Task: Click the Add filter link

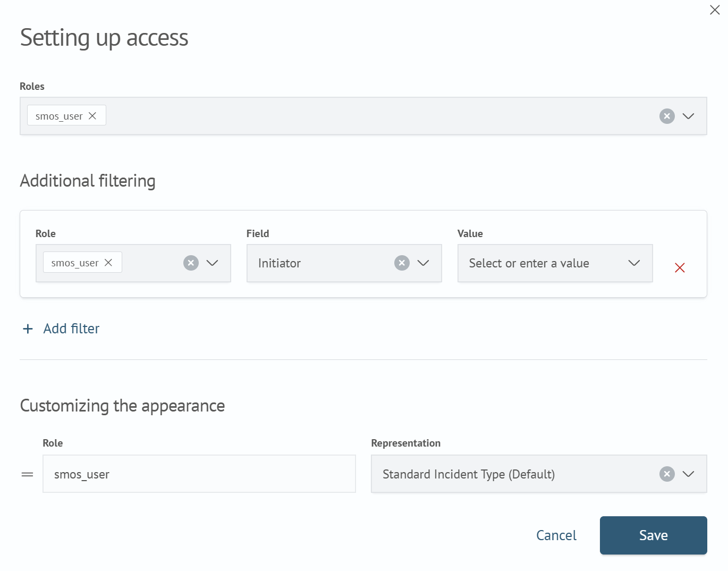Action: (x=71, y=329)
